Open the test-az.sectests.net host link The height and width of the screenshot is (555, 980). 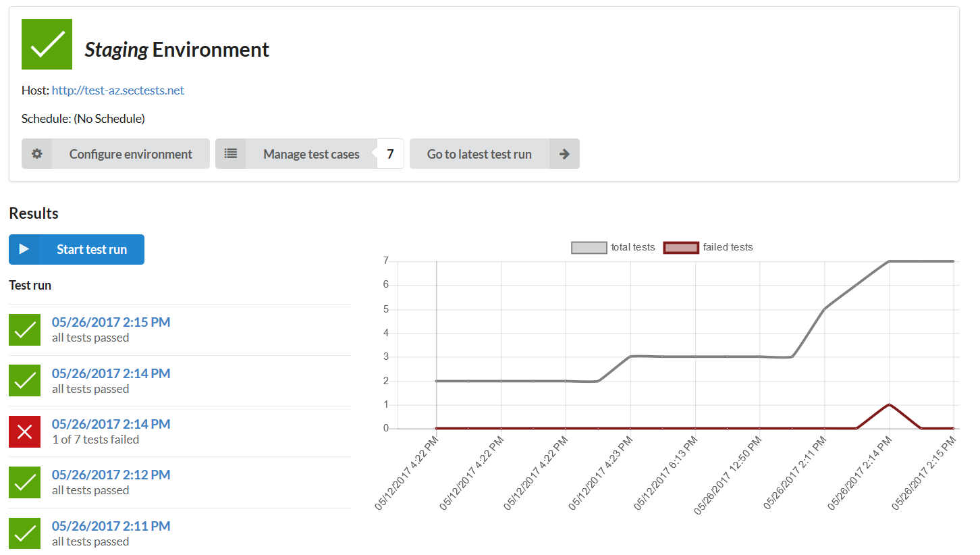(x=118, y=90)
